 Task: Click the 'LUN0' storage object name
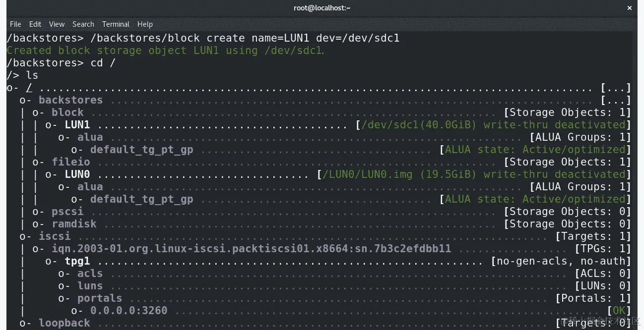(x=77, y=174)
